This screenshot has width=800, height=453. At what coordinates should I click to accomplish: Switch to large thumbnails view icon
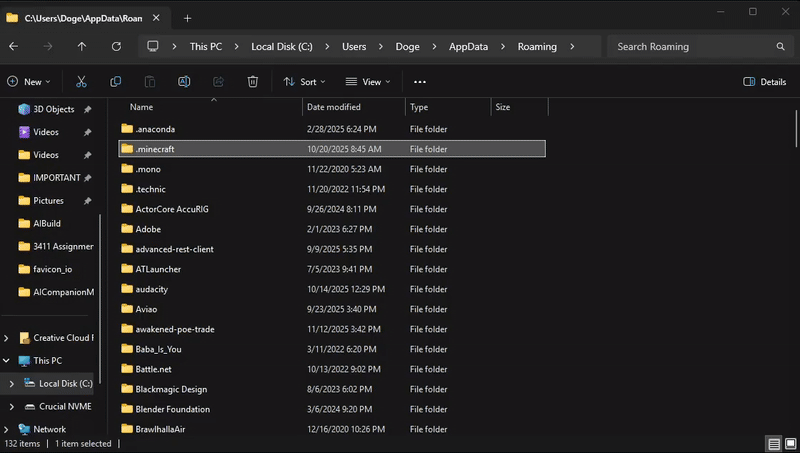click(x=790, y=444)
